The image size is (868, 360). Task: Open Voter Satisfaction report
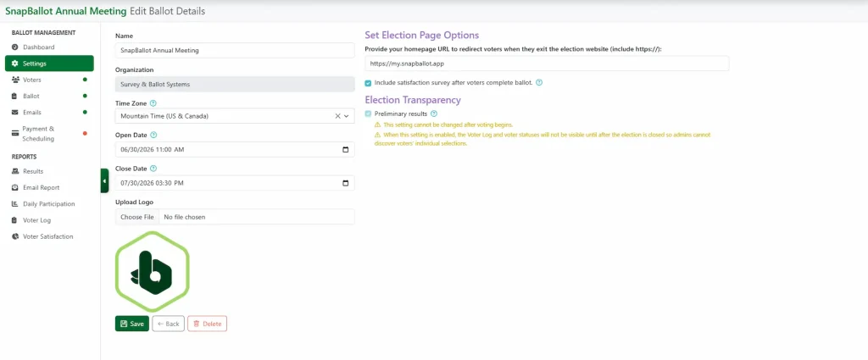click(49, 236)
